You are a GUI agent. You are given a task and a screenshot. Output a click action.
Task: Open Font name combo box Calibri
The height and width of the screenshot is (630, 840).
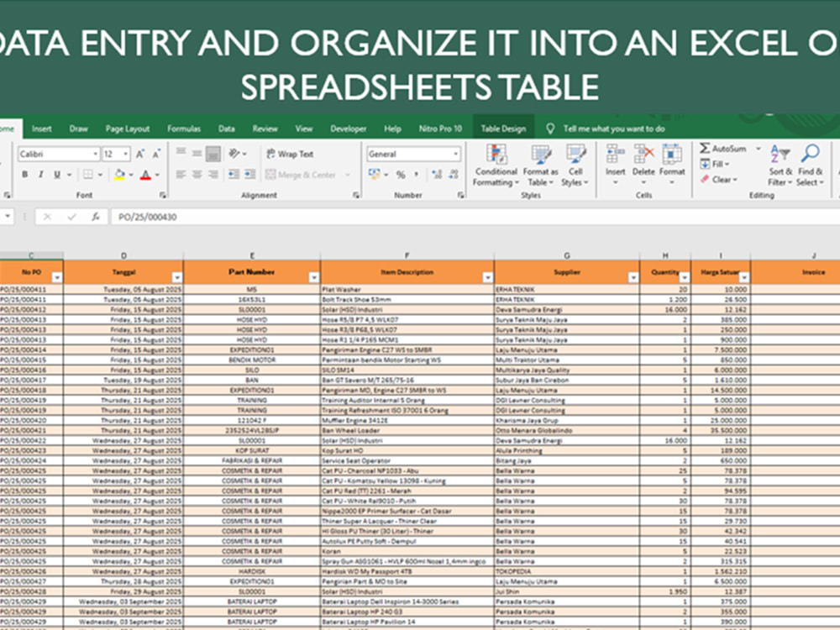[x=59, y=155]
